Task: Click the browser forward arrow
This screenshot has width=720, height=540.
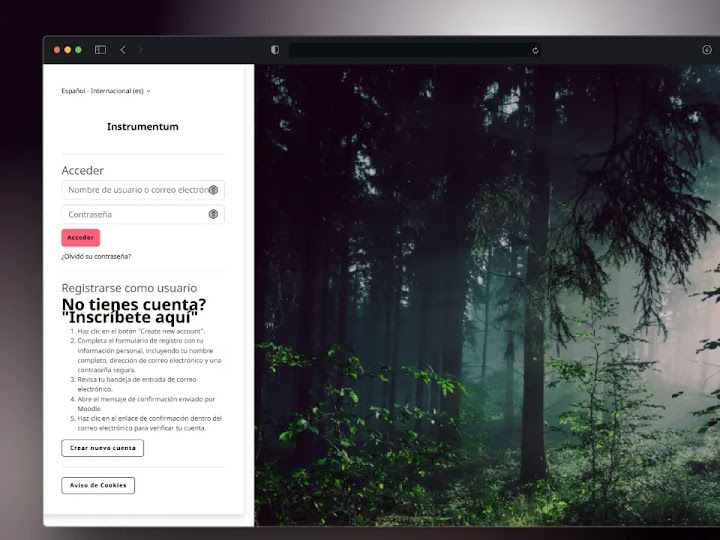Action: pos(140,50)
